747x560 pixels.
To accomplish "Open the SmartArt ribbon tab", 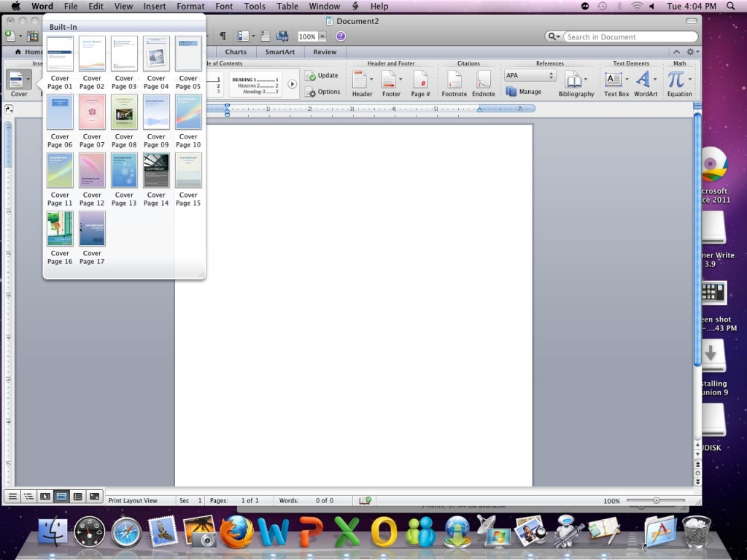I will 279,52.
